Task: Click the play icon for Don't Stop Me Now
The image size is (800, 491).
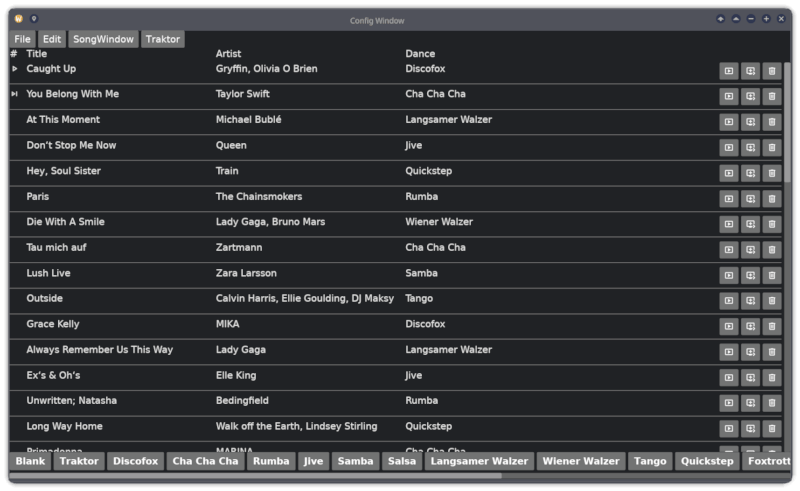Action: coord(729,148)
